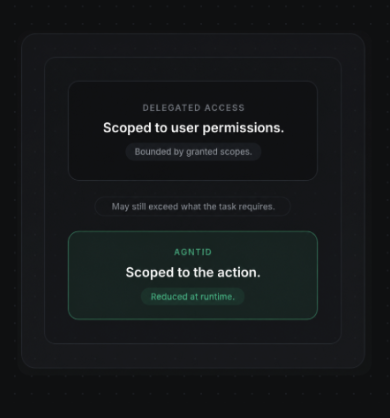Click the word 'action.' in the green card
390x418 pixels.
click(x=239, y=273)
